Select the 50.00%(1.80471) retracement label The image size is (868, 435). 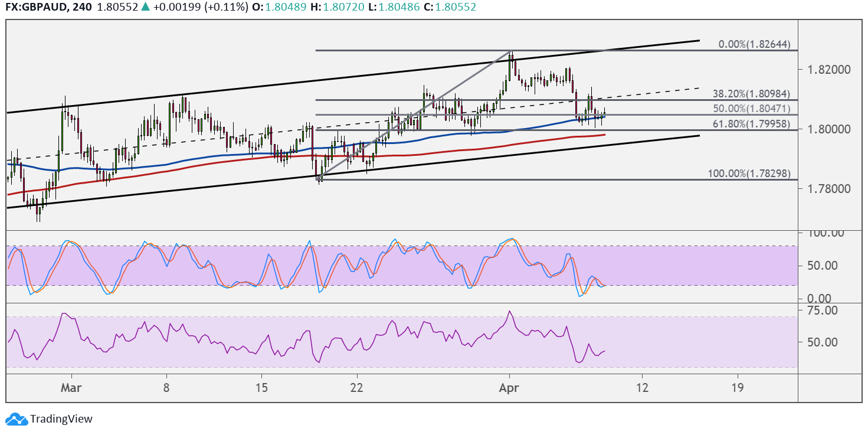(751, 109)
